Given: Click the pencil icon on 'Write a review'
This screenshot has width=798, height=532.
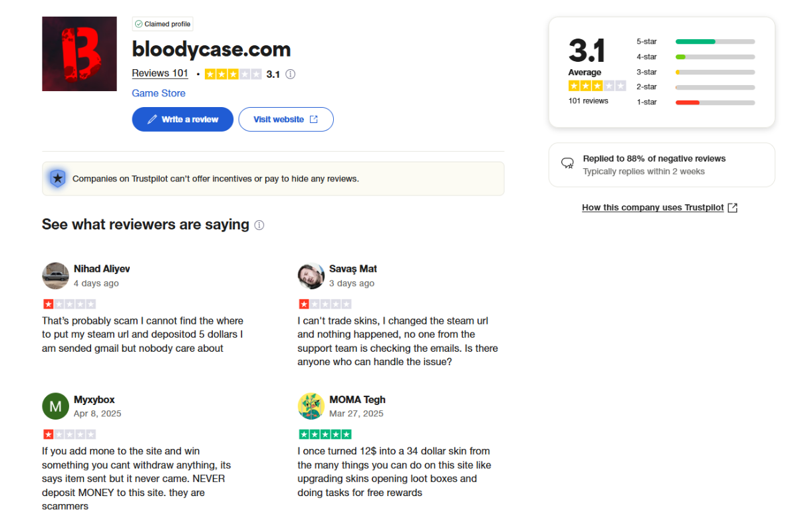Looking at the screenshot, I should [151, 119].
